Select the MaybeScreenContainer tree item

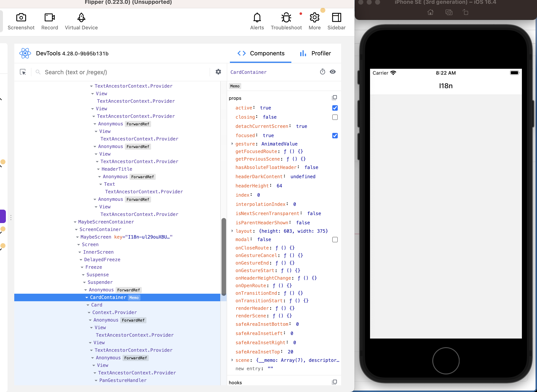pyautogui.click(x=106, y=222)
